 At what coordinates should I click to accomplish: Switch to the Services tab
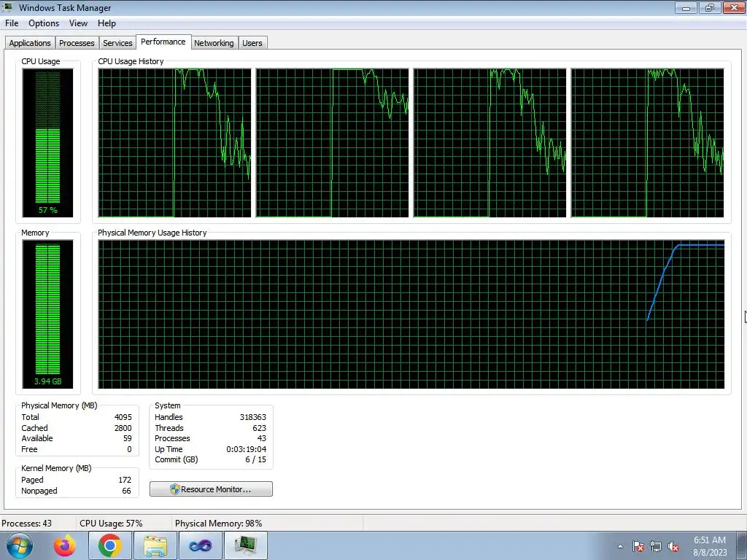(x=117, y=43)
